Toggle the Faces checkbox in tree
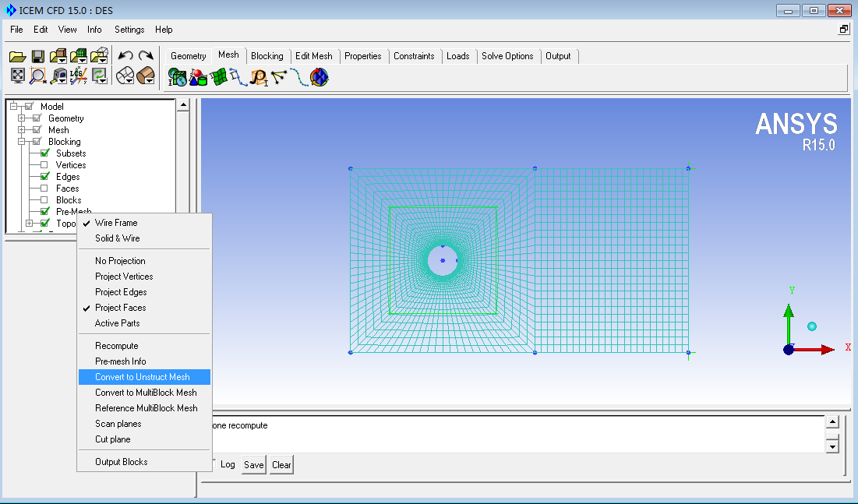This screenshot has height=504, width=858. (x=44, y=189)
